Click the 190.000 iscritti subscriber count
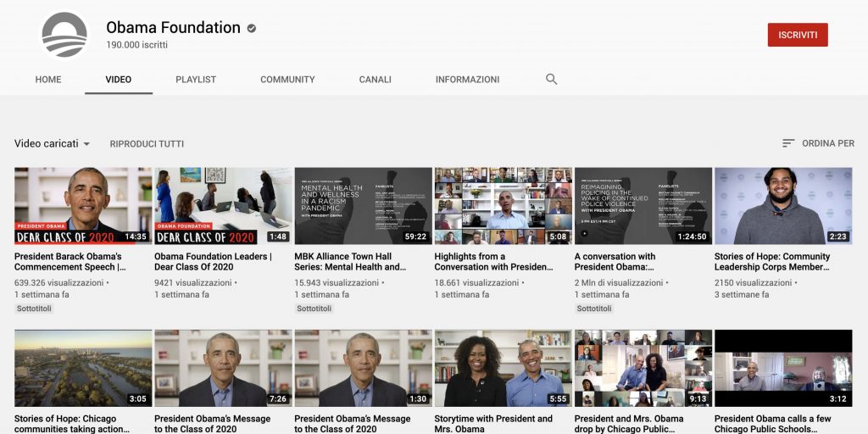The width and height of the screenshot is (868, 434). tap(136, 45)
